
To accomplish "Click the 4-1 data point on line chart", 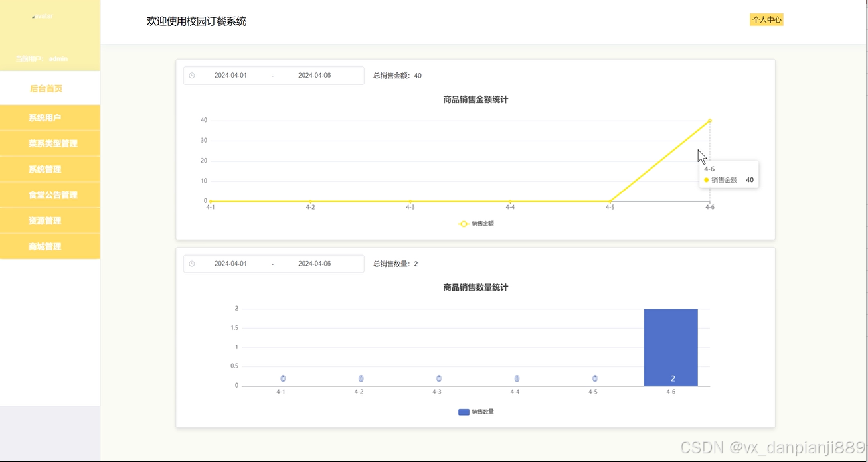I will [x=211, y=201].
